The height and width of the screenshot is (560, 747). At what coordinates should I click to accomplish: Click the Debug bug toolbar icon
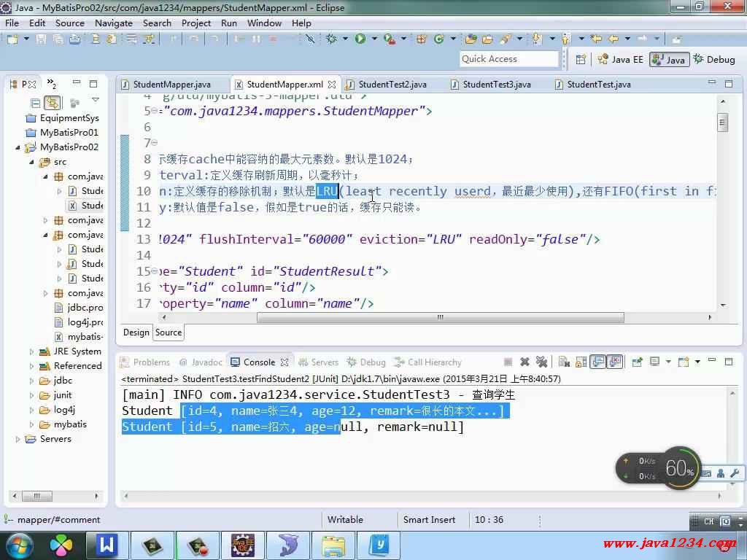tap(332, 39)
